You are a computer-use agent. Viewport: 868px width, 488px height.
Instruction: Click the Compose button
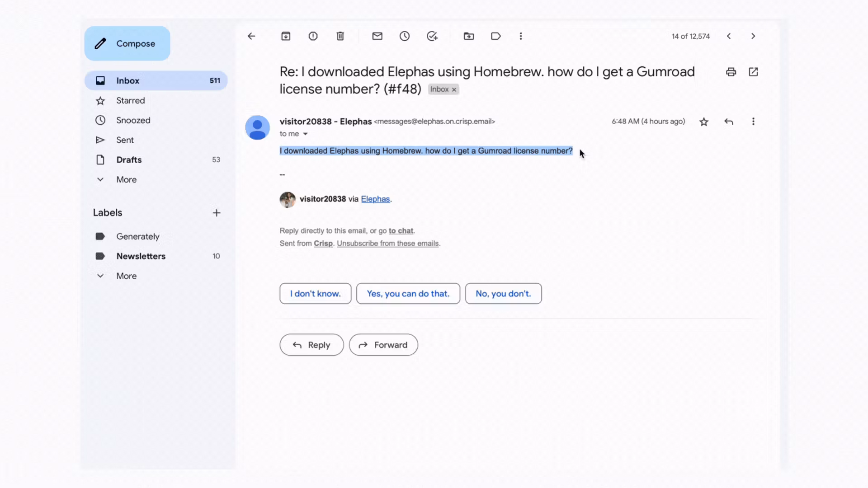coord(127,43)
